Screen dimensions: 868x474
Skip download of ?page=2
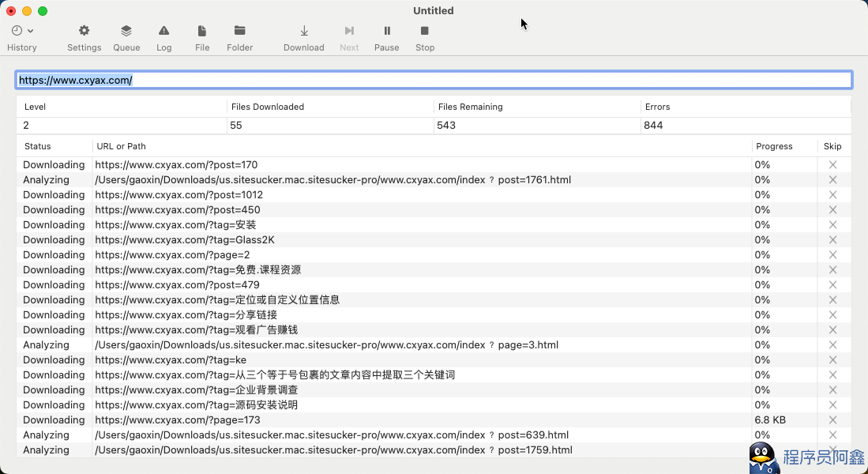pyautogui.click(x=832, y=254)
